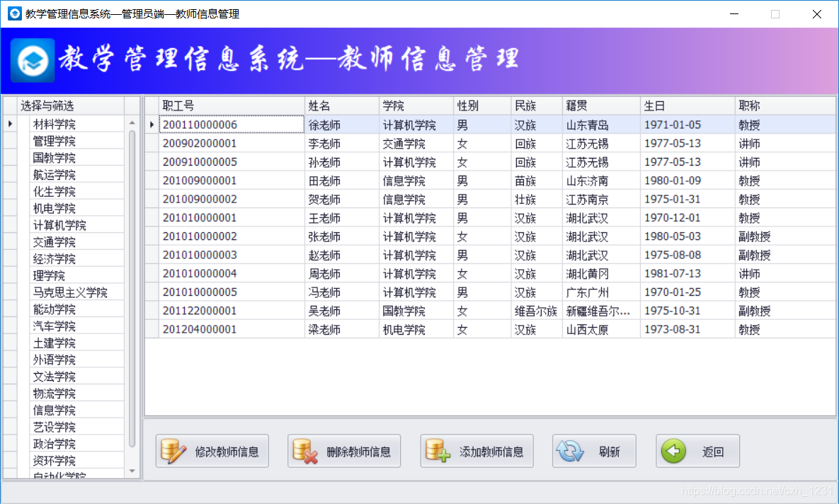Image resolution: width=839 pixels, height=504 pixels.
Task: Select the name cell 梁老师
Action: point(342,330)
